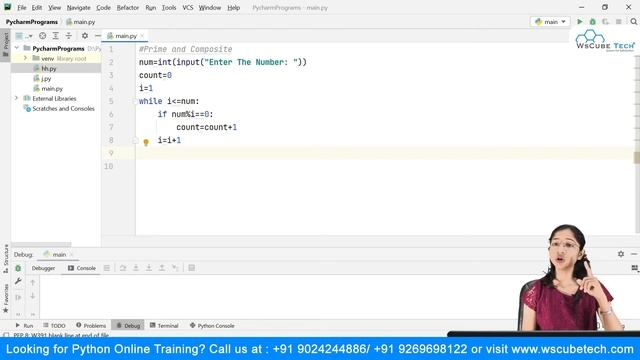Screen dimensions: 640x360
Task: Click the Debug tool window button
Action: point(128,325)
